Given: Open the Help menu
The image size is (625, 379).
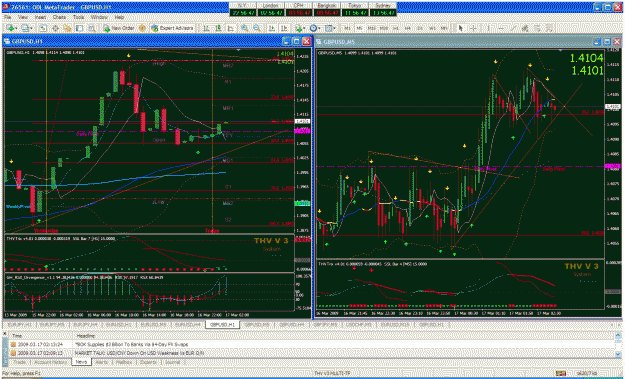Looking at the screenshot, I should pyautogui.click(x=119, y=18).
